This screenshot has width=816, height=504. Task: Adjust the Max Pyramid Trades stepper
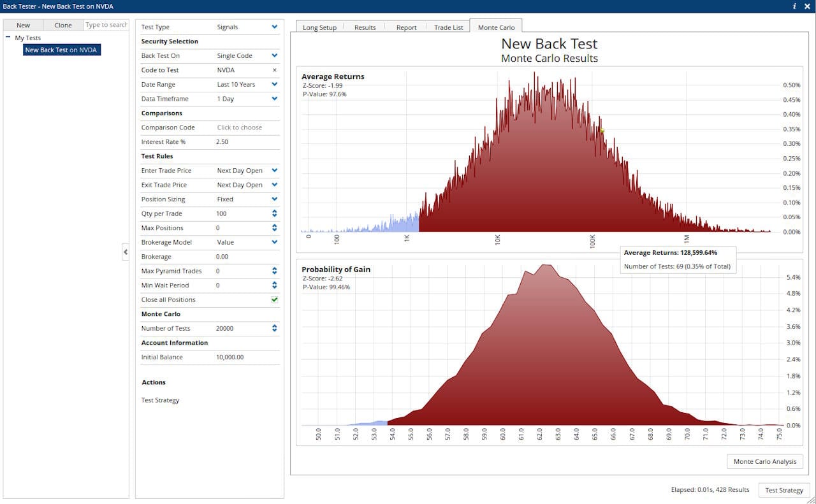click(275, 271)
